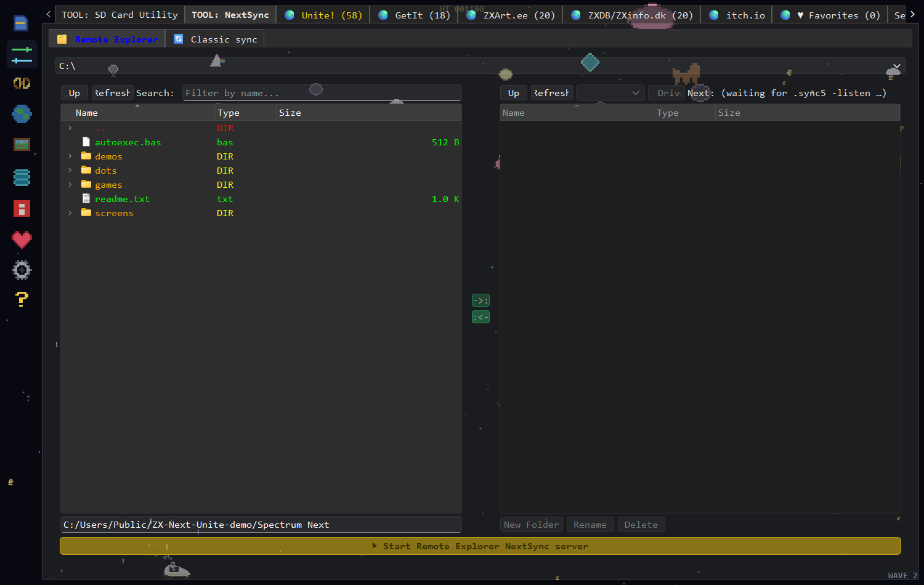Screen dimensions: 924x585
Task: Click the left panel Refresh button
Action: pyautogui.click(x=112, y=93)
